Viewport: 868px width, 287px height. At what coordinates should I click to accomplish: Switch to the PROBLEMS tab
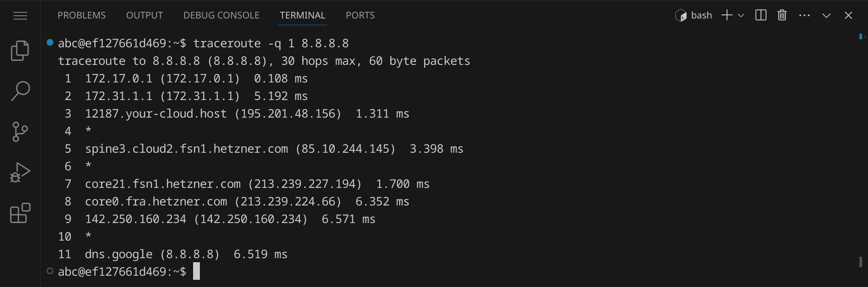click(x=82, y=15)
